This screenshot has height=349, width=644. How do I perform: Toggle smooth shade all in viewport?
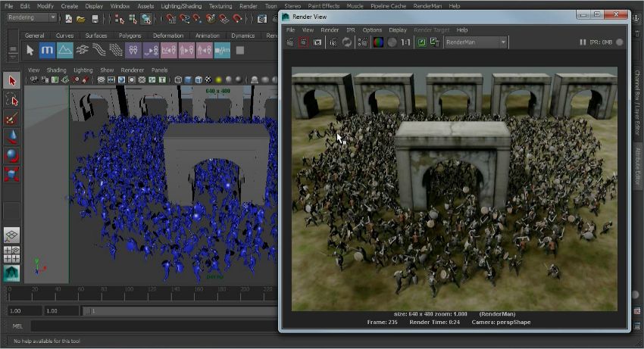click(188, 79)
